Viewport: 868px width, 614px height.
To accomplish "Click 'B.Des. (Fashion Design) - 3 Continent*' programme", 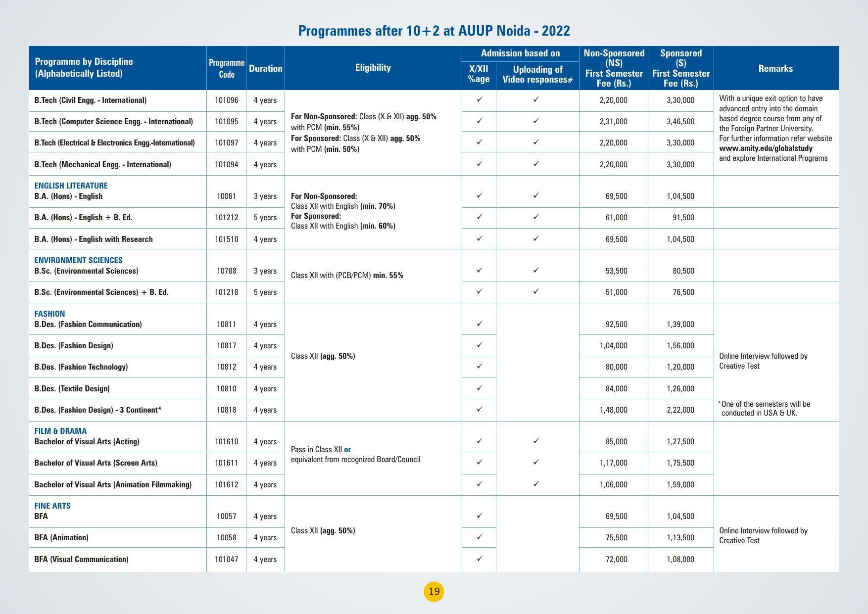I will (x=98, y=410).
